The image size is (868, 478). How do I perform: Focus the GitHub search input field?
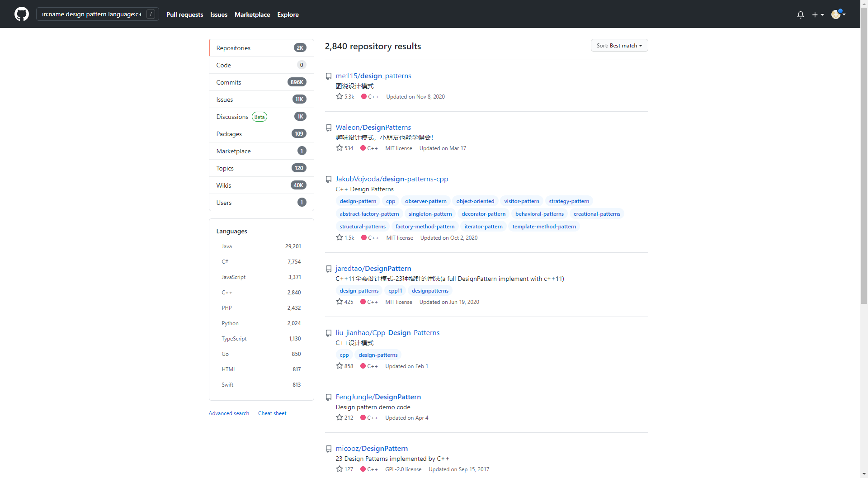[91, 14]
